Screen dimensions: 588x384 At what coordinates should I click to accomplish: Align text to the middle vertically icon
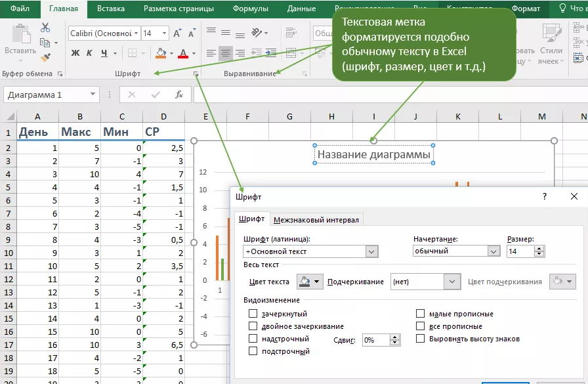[x=226, y=33]
